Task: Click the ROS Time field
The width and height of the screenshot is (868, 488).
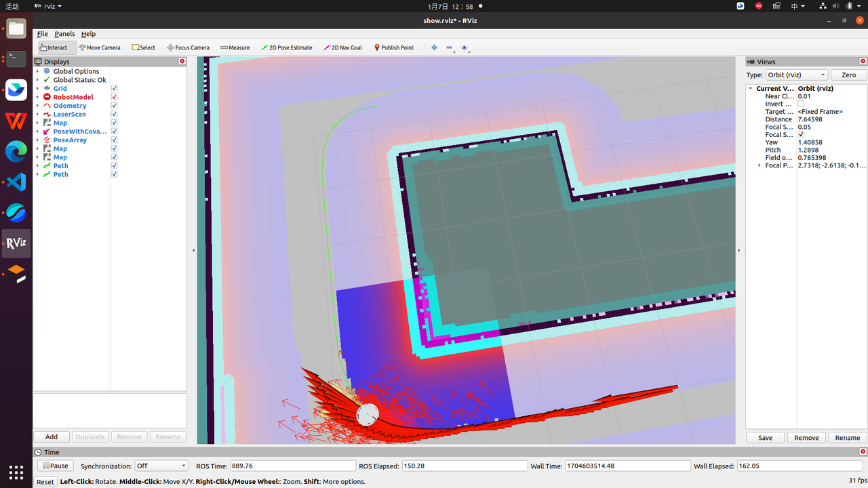Action: pos(292,466)
